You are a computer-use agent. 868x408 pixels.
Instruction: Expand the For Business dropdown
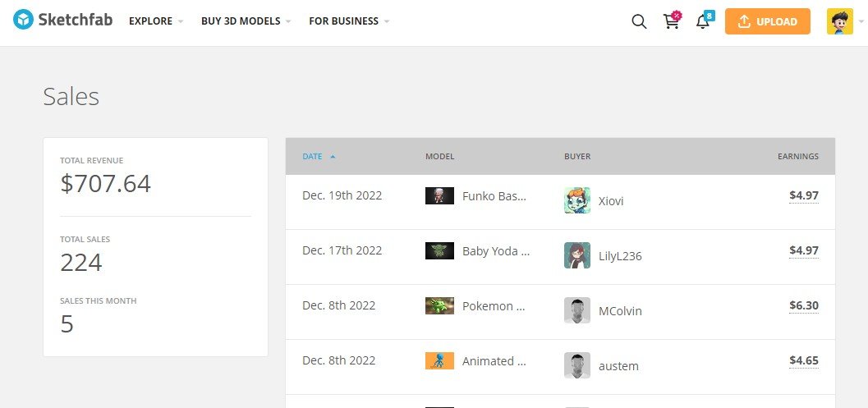pyautogui.click(x=349, y=21)
